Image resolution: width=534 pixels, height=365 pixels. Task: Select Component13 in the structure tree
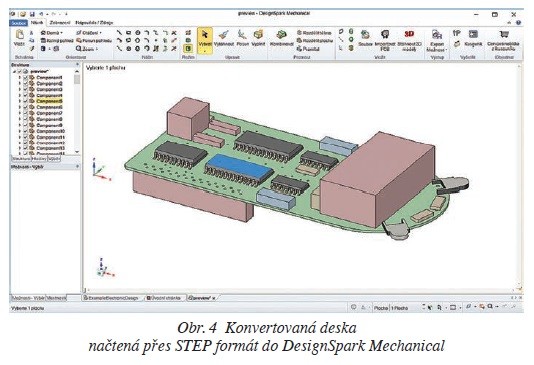coord(50,148)
